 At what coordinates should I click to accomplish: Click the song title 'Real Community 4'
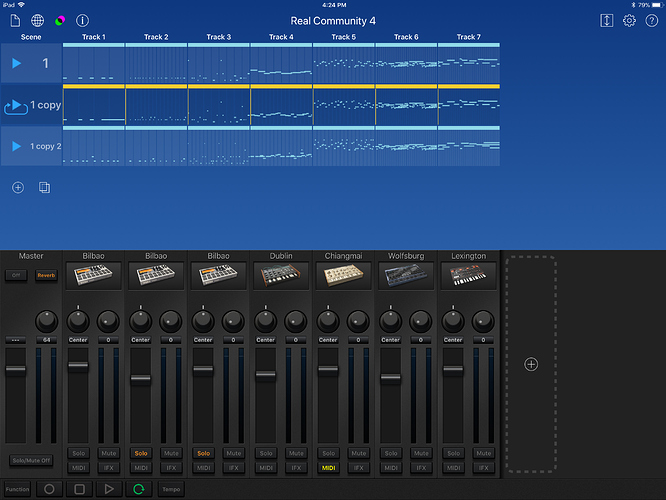333,21
